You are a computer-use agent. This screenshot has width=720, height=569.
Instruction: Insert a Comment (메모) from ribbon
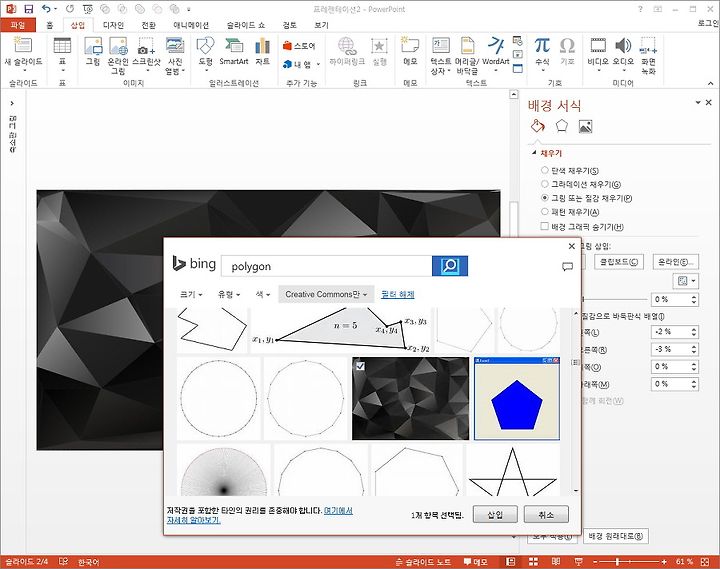click(410, 51)
